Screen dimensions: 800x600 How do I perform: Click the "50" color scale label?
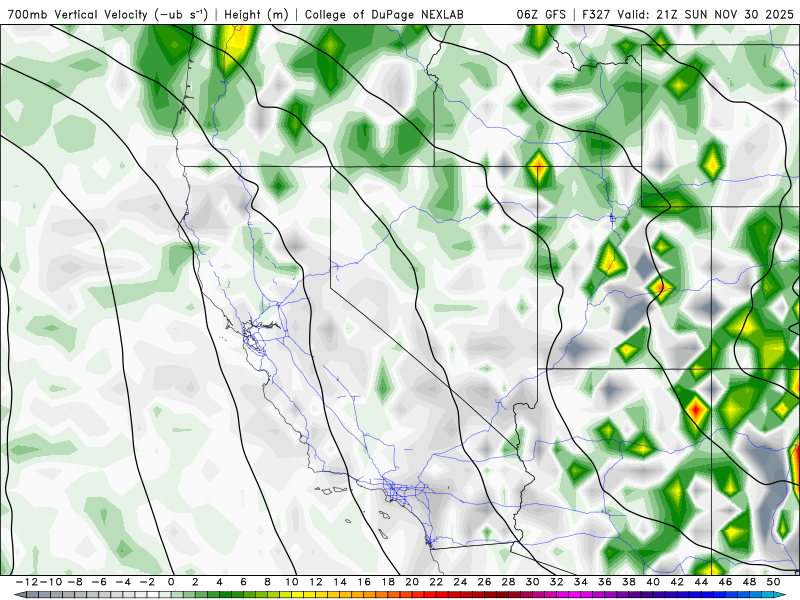coord(773,582)
